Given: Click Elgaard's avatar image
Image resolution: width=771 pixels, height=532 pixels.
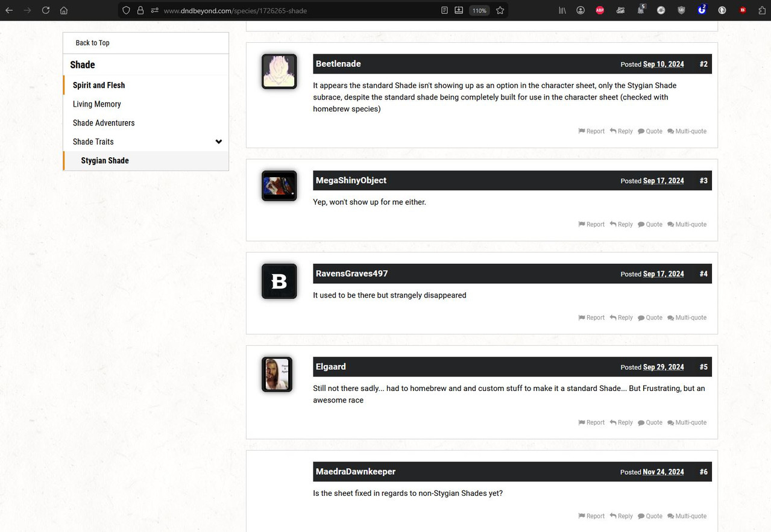Looking at the screenshot, I should [277, 374].
